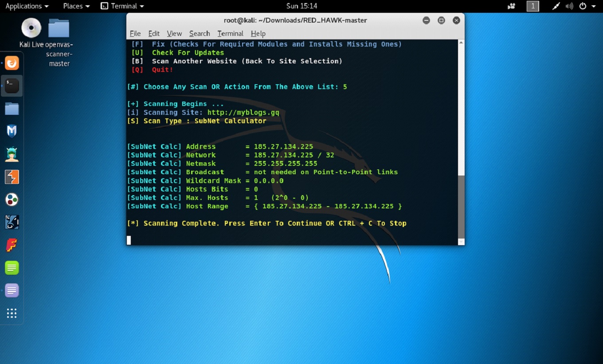Click the volume speaker icon
This screenshot has width=603, height=364.
click(569, 6)
